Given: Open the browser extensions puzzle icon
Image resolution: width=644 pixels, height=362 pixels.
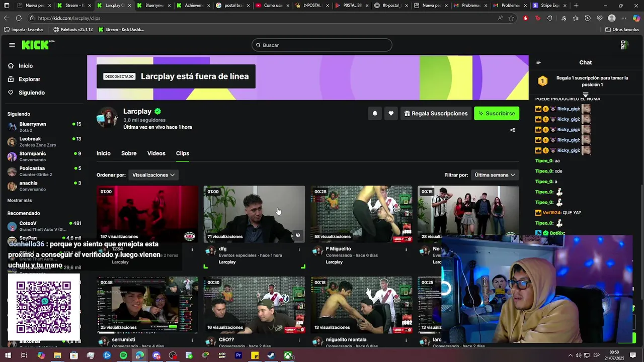Looking at the screenshot, I should click(x=550, y=18).
